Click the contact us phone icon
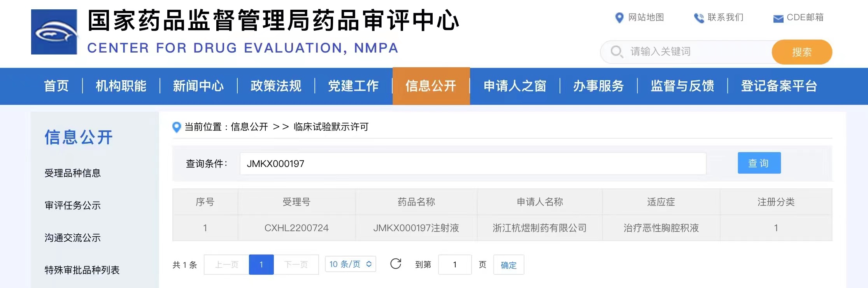The width and height of the screenshot is (868, 288). click(699, 18)
